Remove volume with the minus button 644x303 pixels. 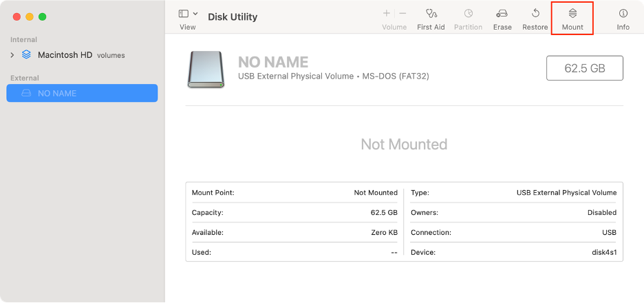click(x=402, y=14)
